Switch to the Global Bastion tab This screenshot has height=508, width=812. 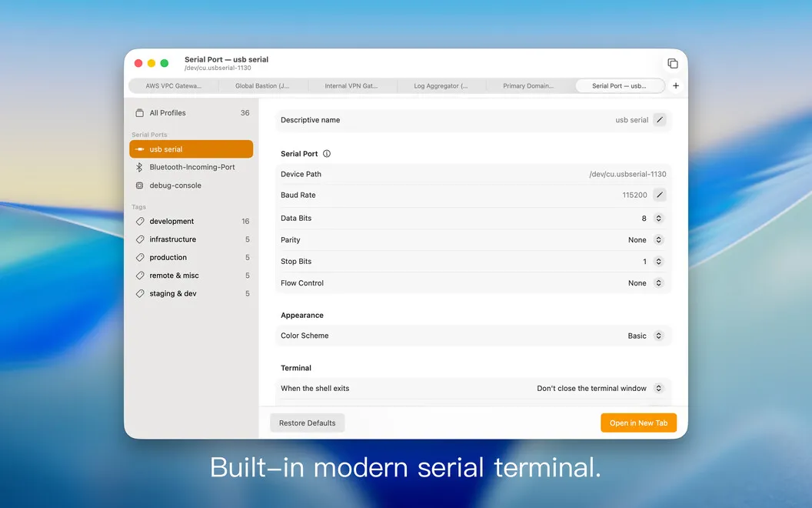[262, 86]
